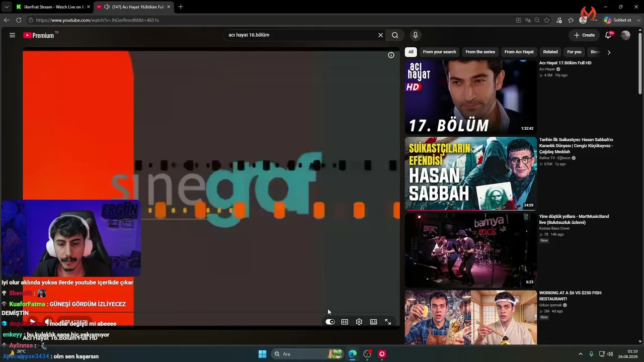
Task: Show more filter chips with right arrow
Action: [x=609, y=52]
